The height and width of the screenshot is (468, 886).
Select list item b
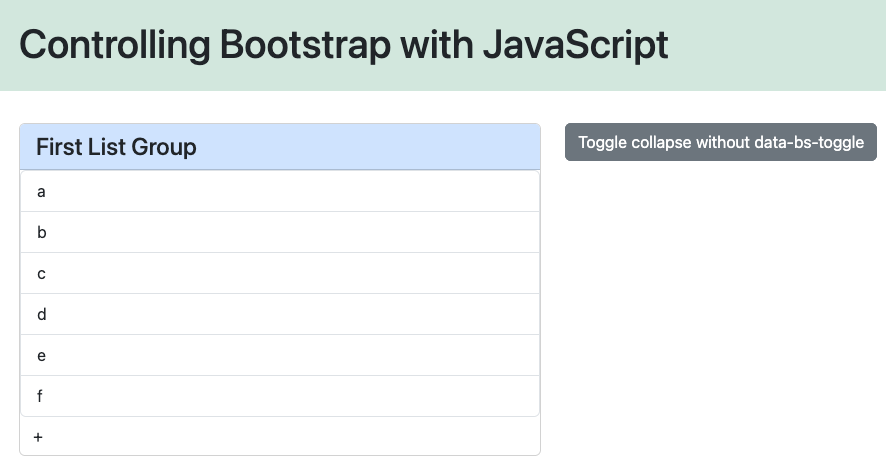pyautogui.click(x=41, y=232)
